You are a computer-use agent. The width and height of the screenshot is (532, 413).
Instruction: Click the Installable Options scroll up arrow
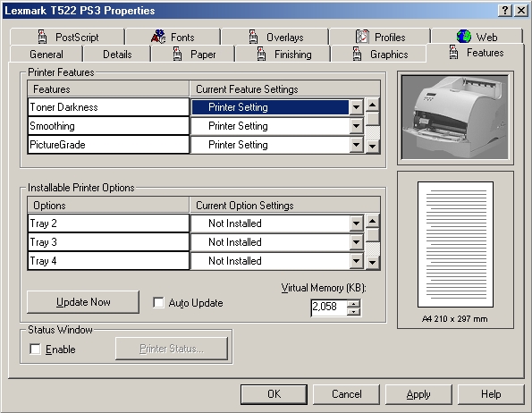point(373,221)
